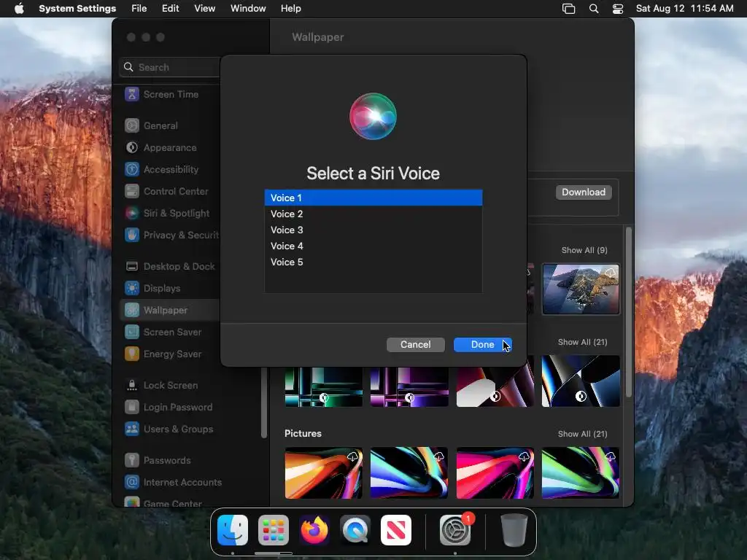Open Lock Screen settings icon
The width and height of the screenshot is (747, 560).
point(132,386)
